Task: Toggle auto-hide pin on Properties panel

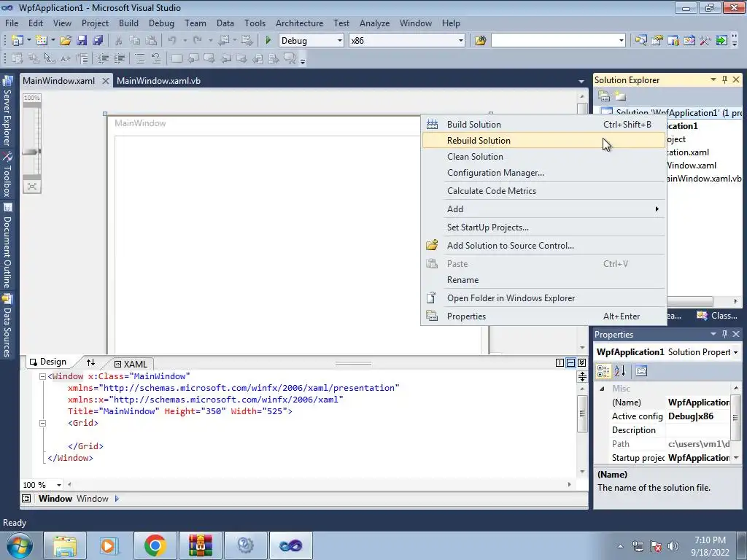Action: [724, 334]
